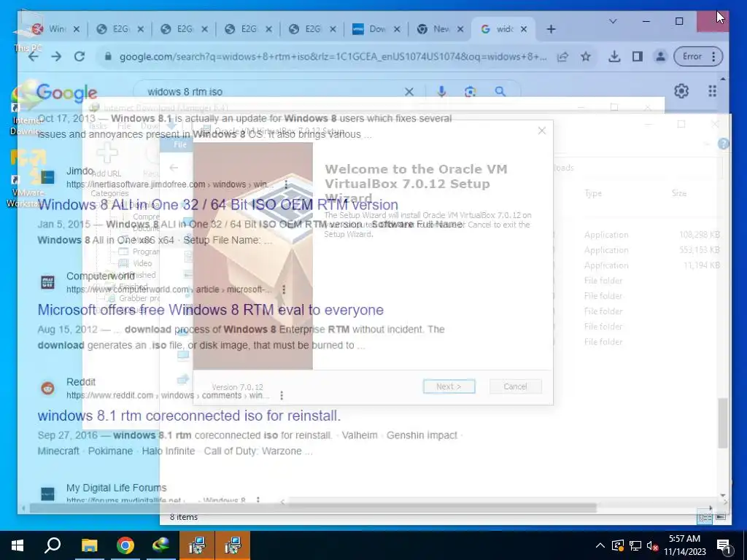Image resolution: width=747 pixels, height=560 pixels.
Task: Go back in Chrome history
Action: (x=33, y=57)
